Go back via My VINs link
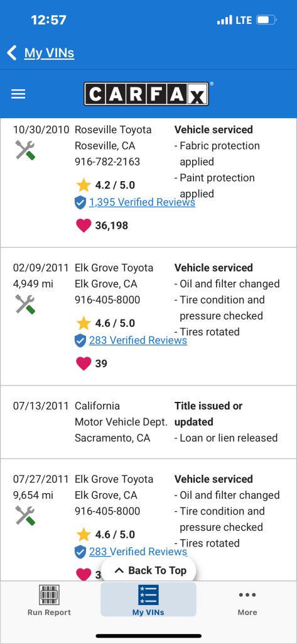This screenshot has height=644, width=297. pyautogui.click(x=49, y=53)
